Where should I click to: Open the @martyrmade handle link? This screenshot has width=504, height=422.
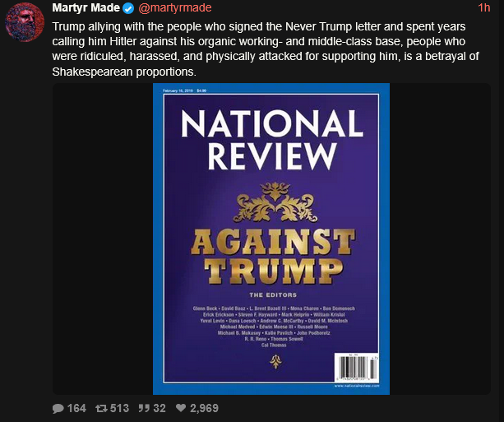[x=175, y=7]
